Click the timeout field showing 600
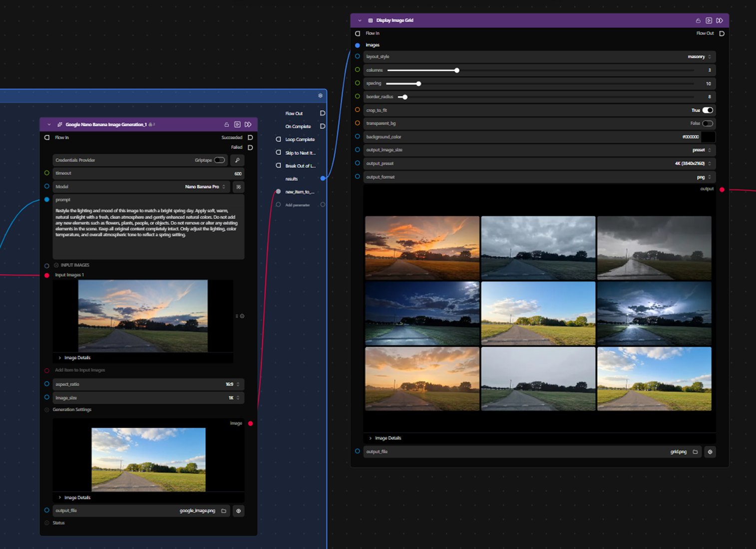The image size is (756, 549). pos(148,173)
